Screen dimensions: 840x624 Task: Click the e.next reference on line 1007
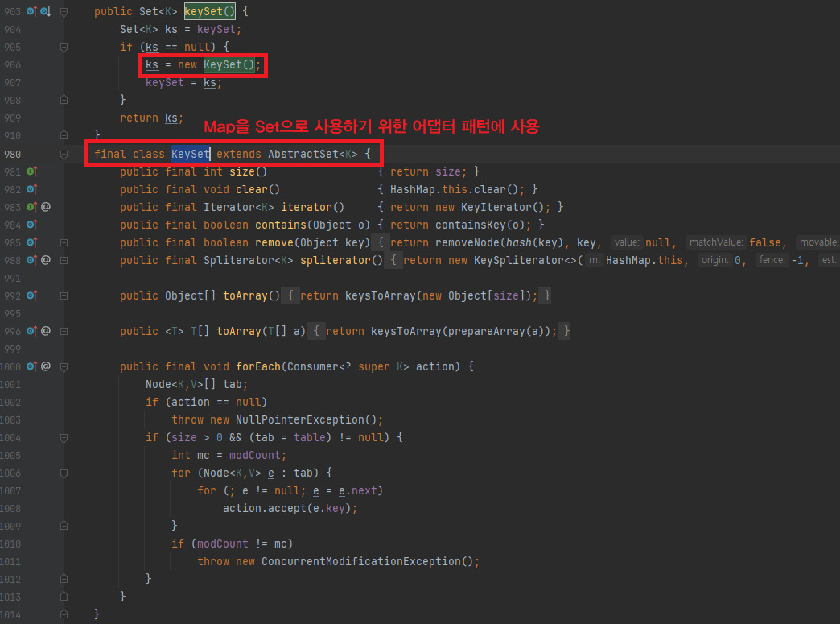pos(358,490)
